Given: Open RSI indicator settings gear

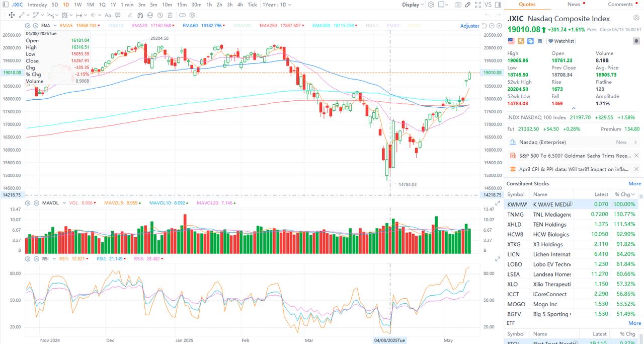Looking at the screenshot, I should tap(28, 258).
